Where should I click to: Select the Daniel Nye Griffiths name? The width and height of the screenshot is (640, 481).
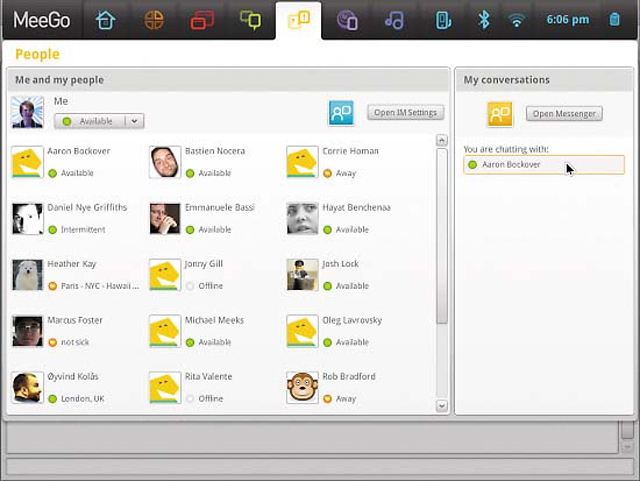click(87, 207)
